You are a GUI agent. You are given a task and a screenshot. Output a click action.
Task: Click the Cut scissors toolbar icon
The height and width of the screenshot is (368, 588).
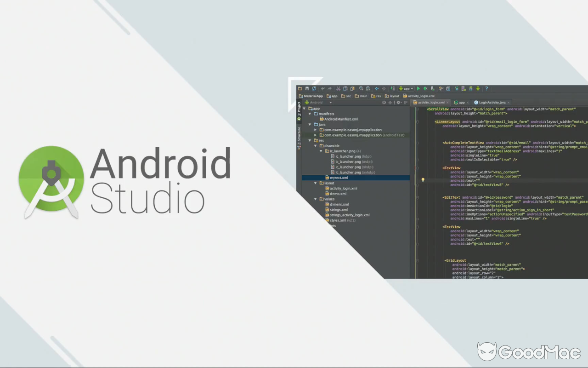coord(338,88)
